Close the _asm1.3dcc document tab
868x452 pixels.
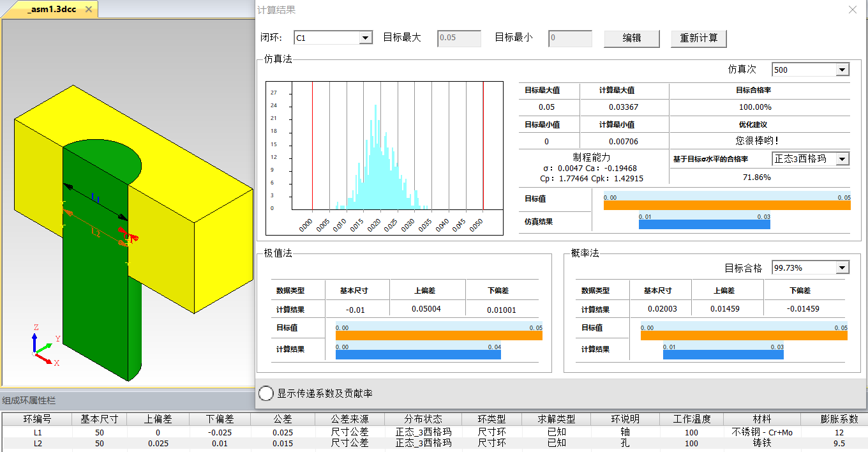(88, 10)
